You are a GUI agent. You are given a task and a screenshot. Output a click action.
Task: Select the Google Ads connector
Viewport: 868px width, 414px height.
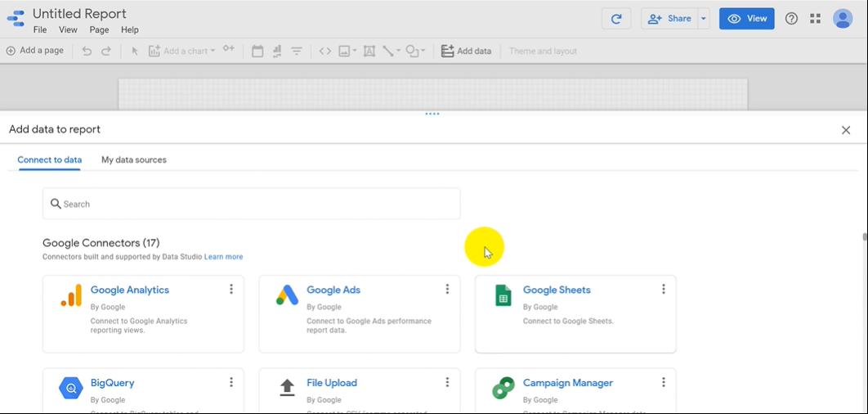click(360, 313)
